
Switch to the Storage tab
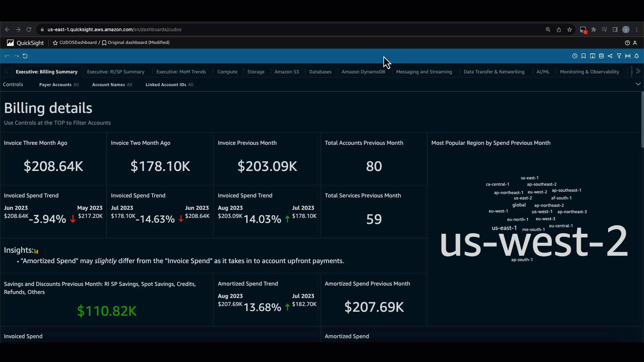pos(256,72)
